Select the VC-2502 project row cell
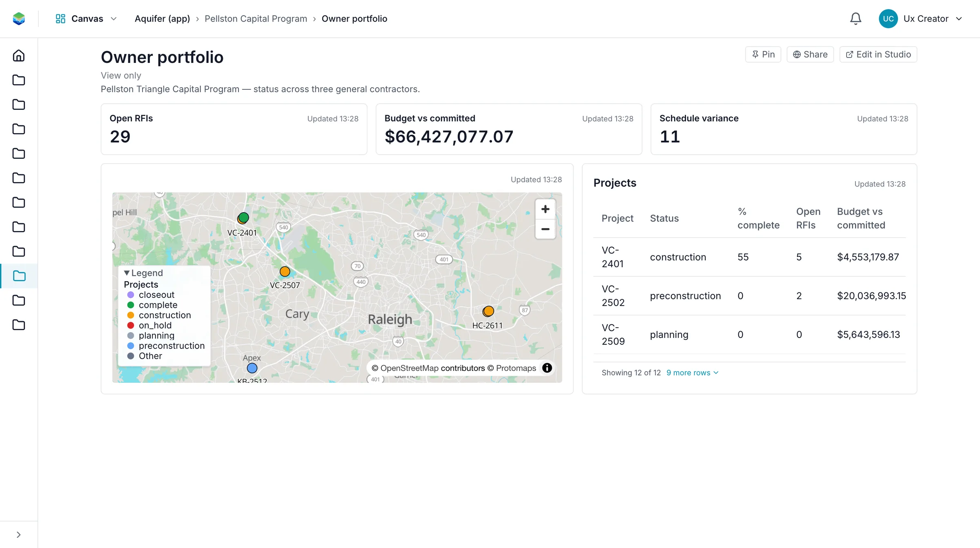 coord(613,296)
